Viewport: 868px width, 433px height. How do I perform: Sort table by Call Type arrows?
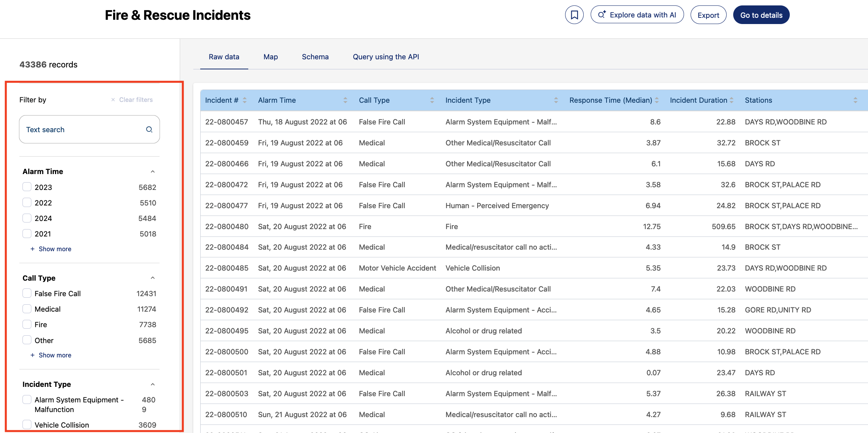[432, 100]
